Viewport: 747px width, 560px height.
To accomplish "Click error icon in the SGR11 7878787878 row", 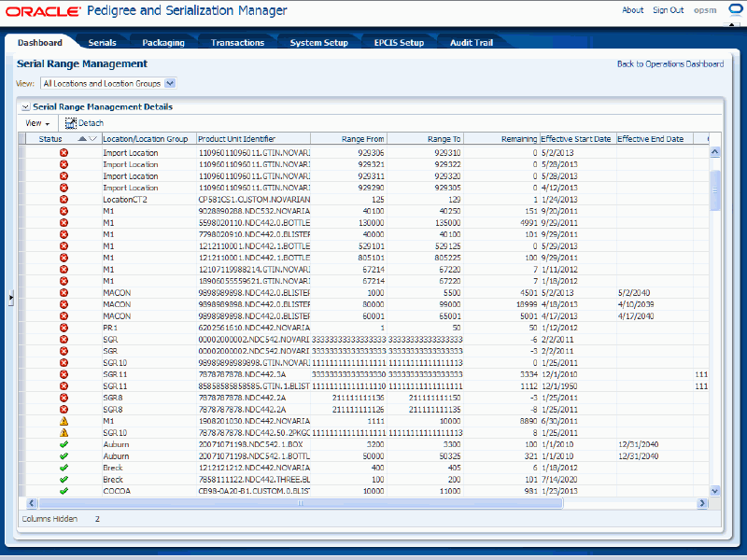I will click(x=63, y=374).
